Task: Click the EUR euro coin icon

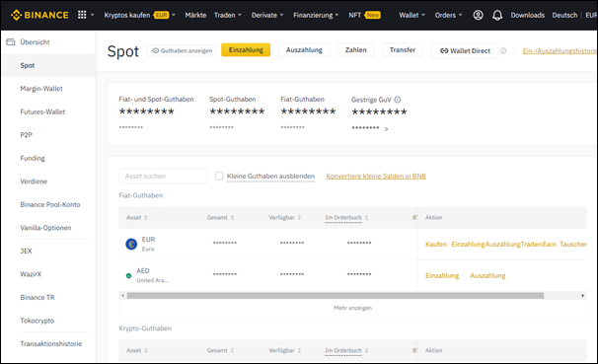Action: 131,244
